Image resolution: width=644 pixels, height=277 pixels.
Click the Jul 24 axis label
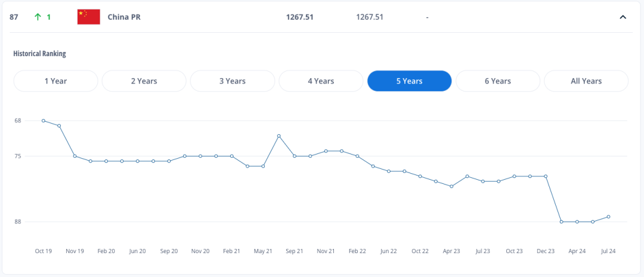pyautogui.click(x=608, y=251)
